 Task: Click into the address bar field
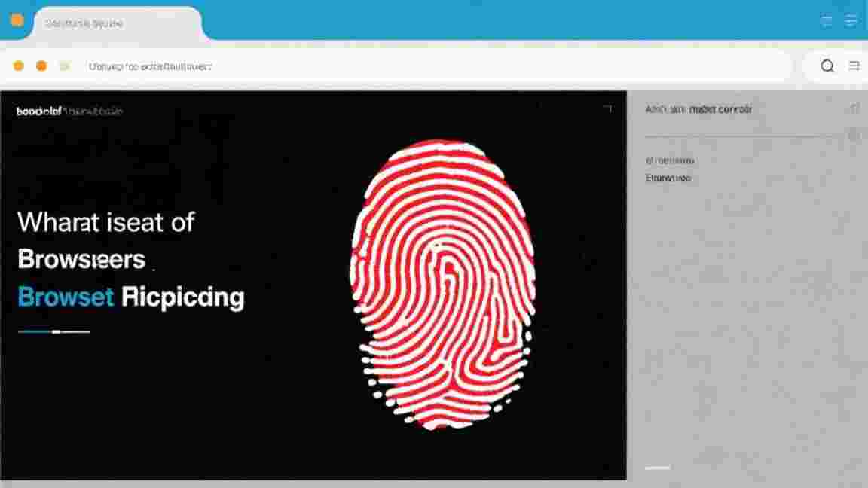point(437,66)
